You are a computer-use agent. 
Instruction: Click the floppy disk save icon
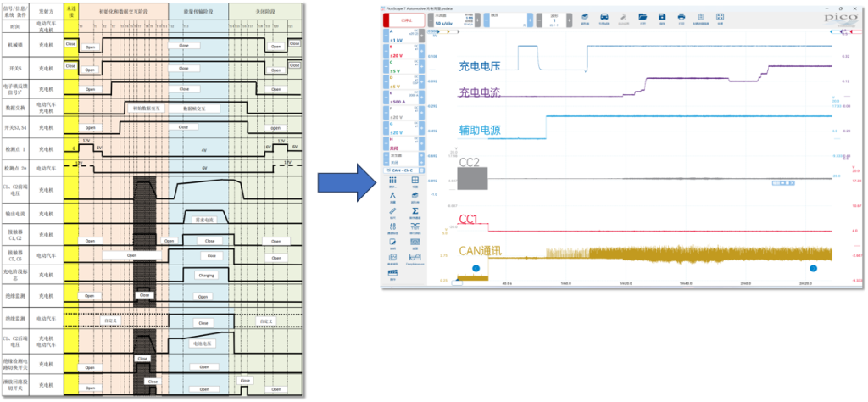pos(662,17)
